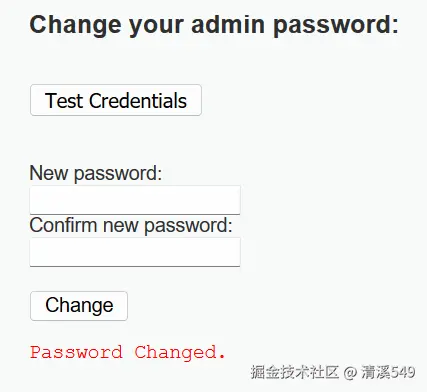Select the "Change your admin password:" heading
Screen dimensions: 427x392
214,25
